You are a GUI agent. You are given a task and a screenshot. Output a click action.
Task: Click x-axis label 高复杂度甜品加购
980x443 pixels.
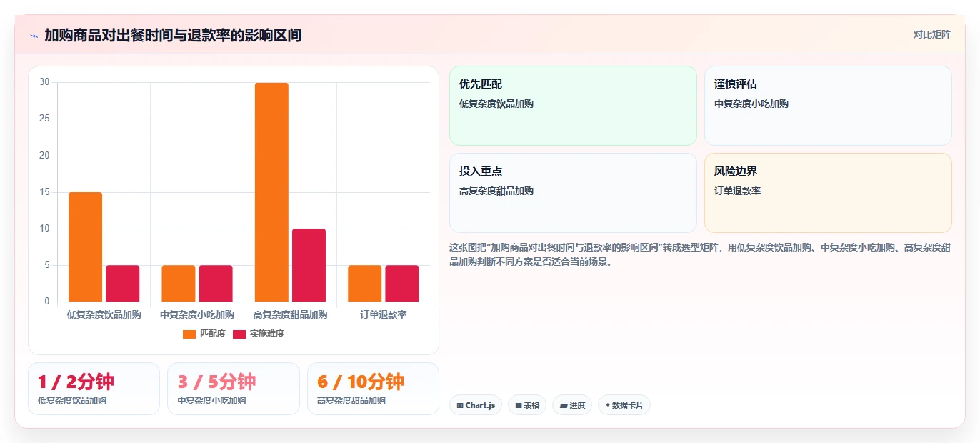(290, 314)
